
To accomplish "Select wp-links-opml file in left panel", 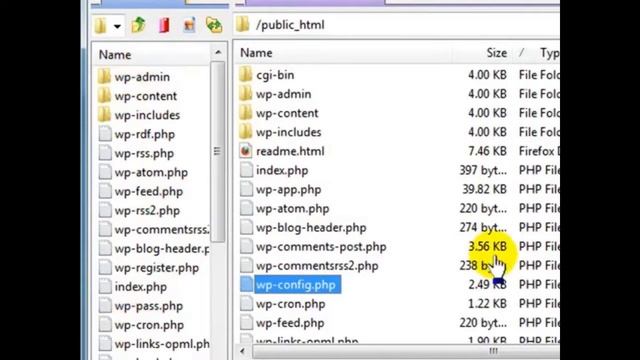I will click(x=162, y=344).
